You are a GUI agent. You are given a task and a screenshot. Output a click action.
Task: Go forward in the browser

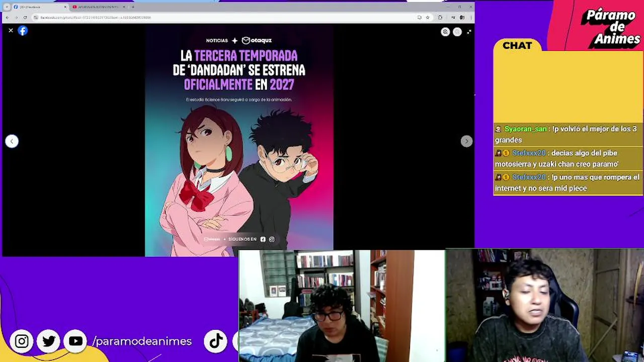point(16,17)
